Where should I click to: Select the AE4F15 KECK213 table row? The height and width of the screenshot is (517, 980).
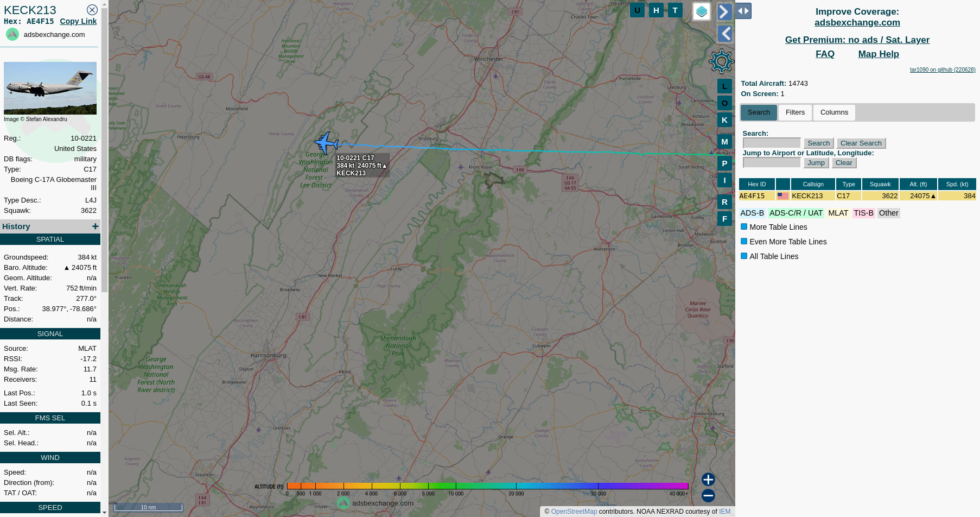(857, 196)
